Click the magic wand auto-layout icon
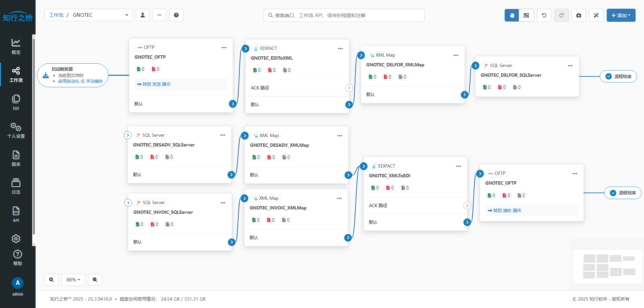 596,15
